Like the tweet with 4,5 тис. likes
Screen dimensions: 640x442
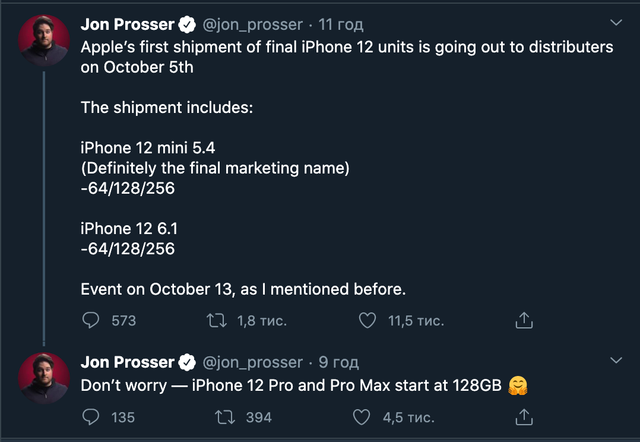tap(367, 417)
